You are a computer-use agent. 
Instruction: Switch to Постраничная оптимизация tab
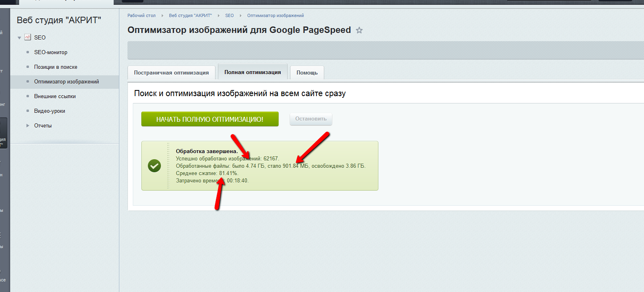(x=171, y=72)
